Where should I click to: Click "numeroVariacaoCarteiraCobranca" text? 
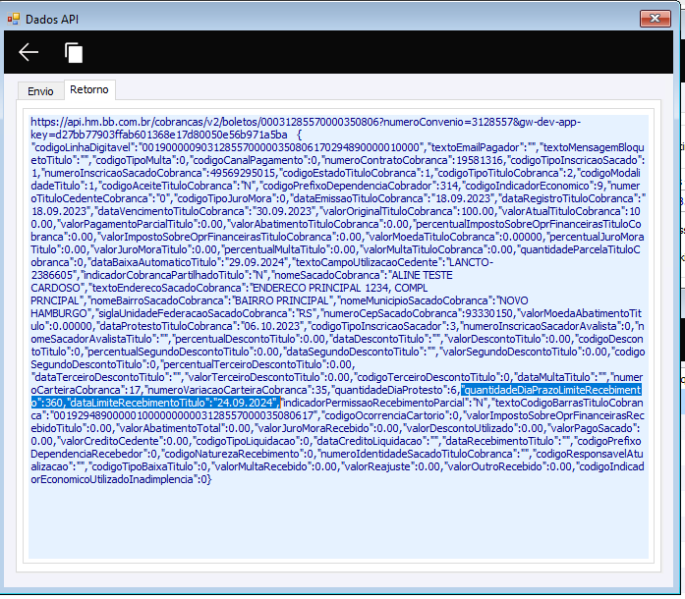(x=228, y=390)
